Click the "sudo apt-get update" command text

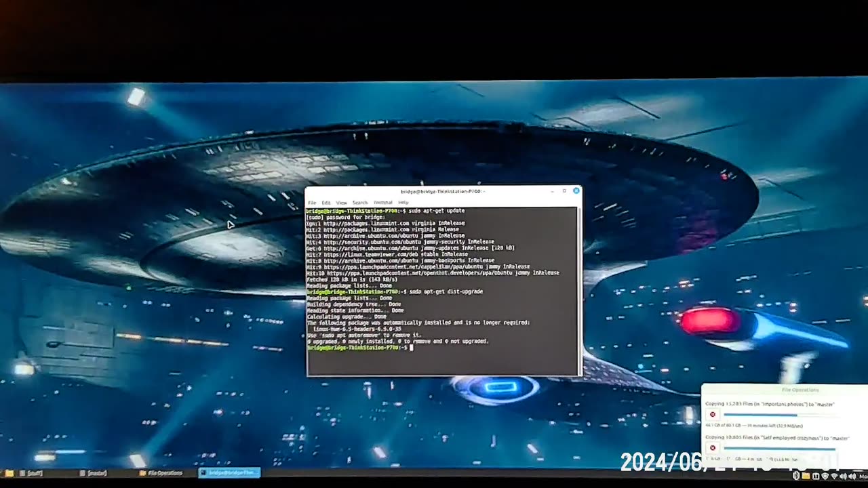pos(437,211)
